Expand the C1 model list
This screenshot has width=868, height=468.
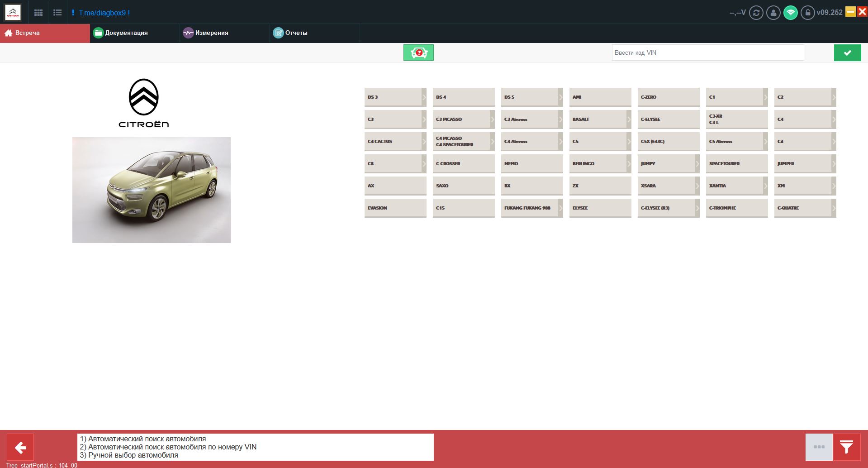(765, 97)
